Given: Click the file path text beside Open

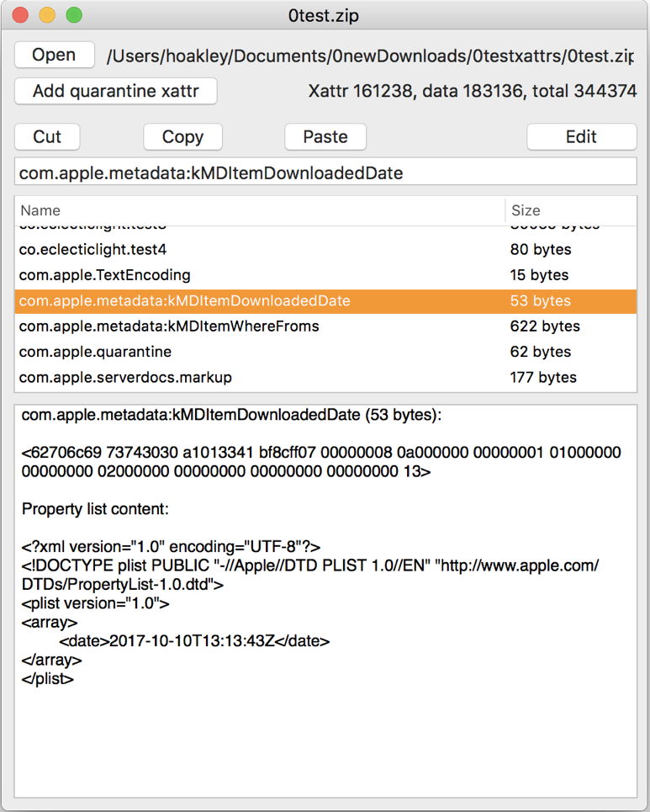Looking at the screenshot, I should [x=370, y=56].
